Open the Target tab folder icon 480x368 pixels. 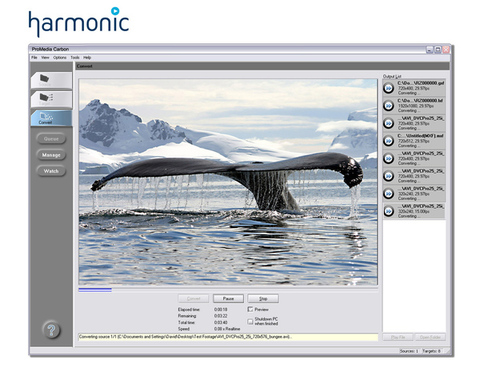pyautogui.click(x=51, y=99)
